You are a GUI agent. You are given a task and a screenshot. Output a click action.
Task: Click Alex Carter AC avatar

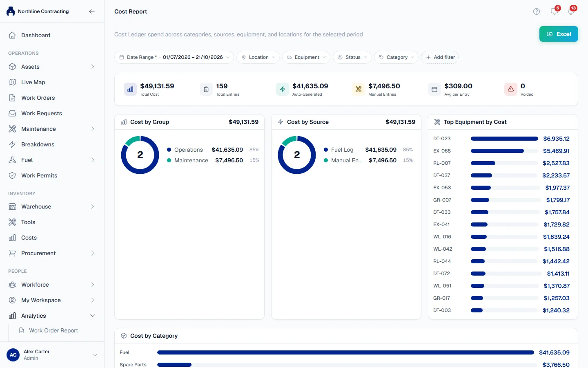(x=13, y=355)
